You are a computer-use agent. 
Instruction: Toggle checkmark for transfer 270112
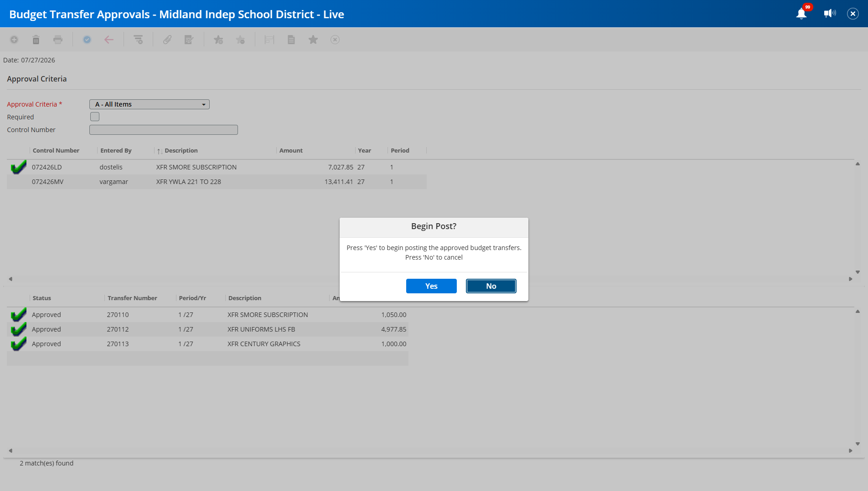(x=19, y=329)
